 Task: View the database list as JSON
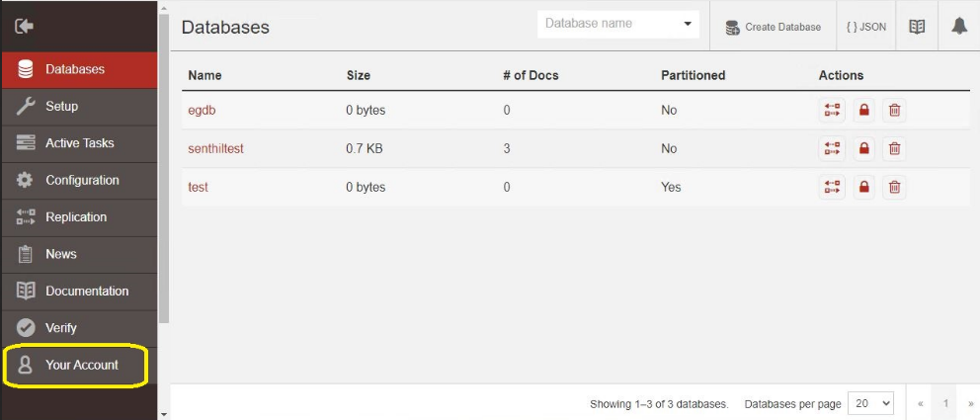point(866,27)
